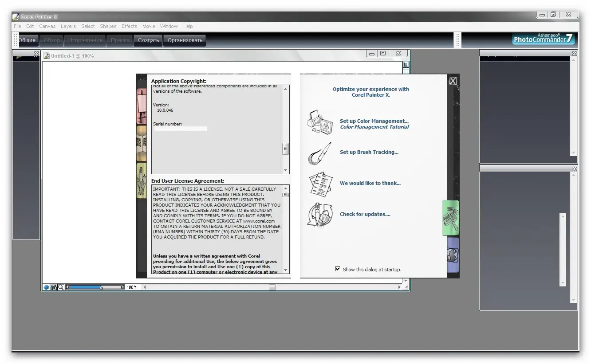Select the green brushes side tab of welcome dialog

(x=142, y=180)
